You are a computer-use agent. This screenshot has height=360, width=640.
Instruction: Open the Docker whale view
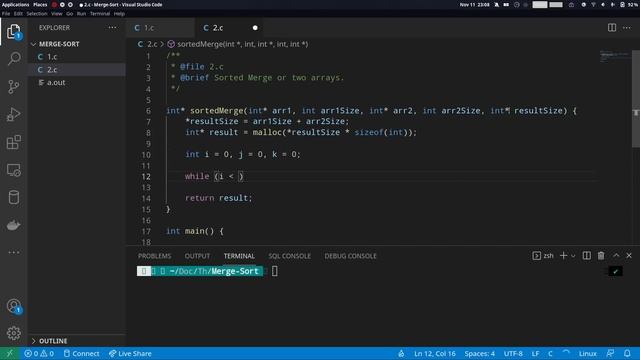(x=13, y=225)
